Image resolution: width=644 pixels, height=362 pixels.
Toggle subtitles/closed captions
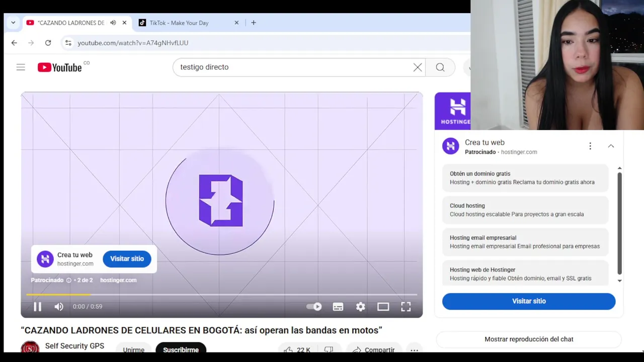tap(338, 307)
